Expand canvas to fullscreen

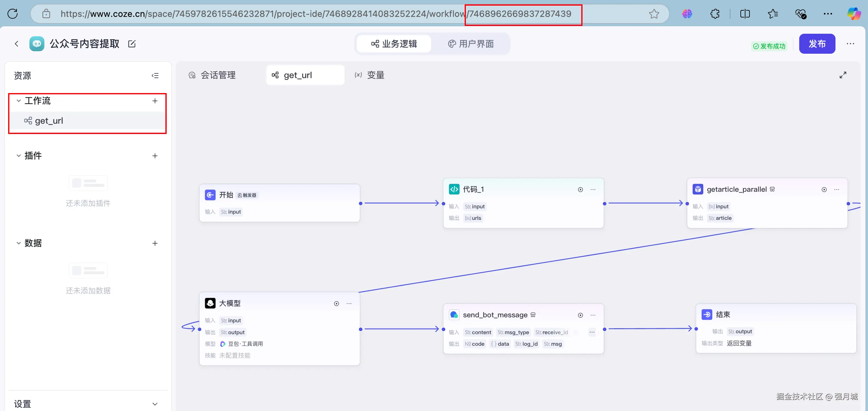pos(843,75)
